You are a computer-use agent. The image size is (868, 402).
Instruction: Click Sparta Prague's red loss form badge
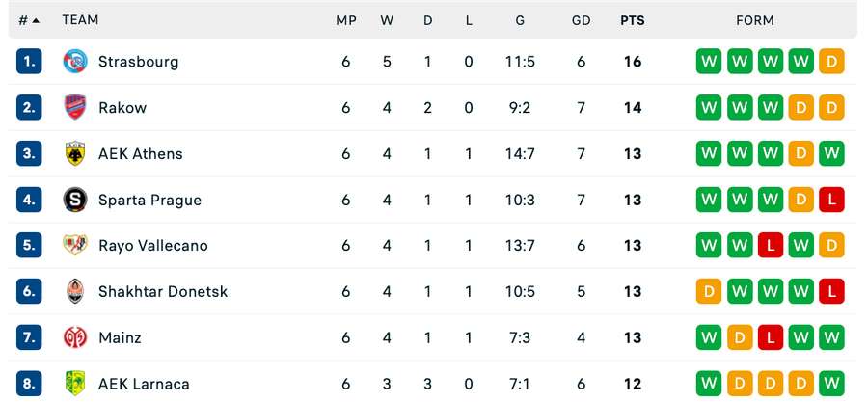(x=831, y=200)
